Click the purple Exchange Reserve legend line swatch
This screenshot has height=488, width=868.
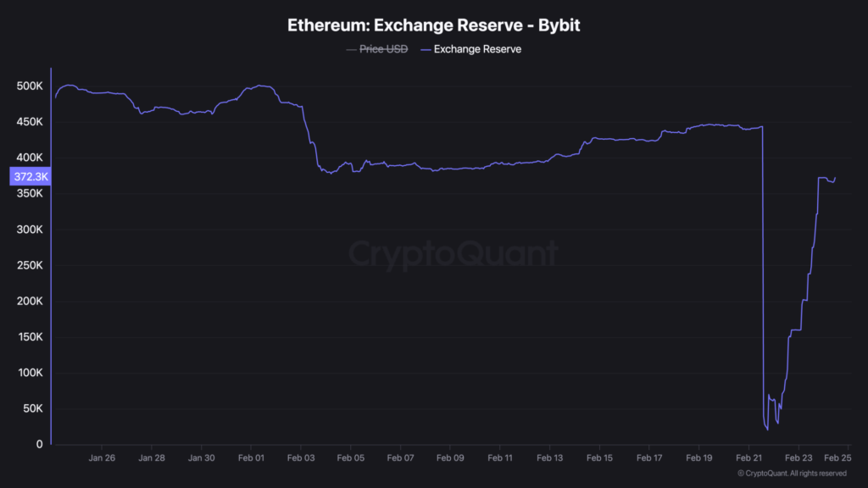[425, 49]
